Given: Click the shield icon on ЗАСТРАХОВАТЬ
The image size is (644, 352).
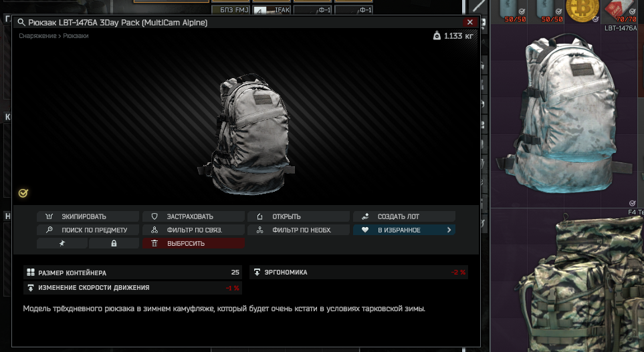Looking at the screenshot, I should 154,216.
